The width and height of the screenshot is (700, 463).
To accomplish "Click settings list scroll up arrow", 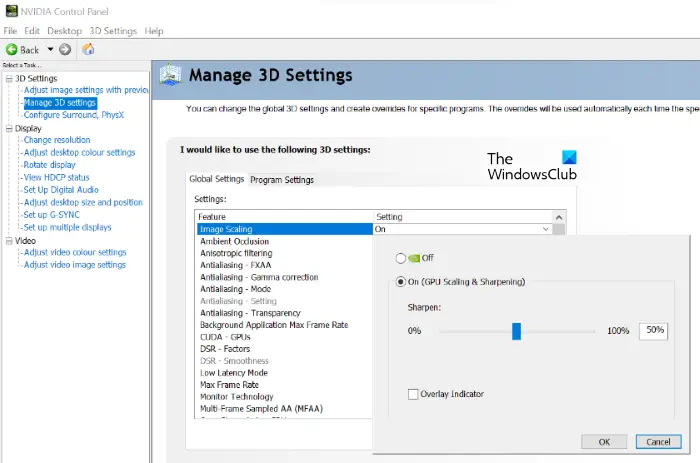I will pyautogui.click(x=559, y=217).
